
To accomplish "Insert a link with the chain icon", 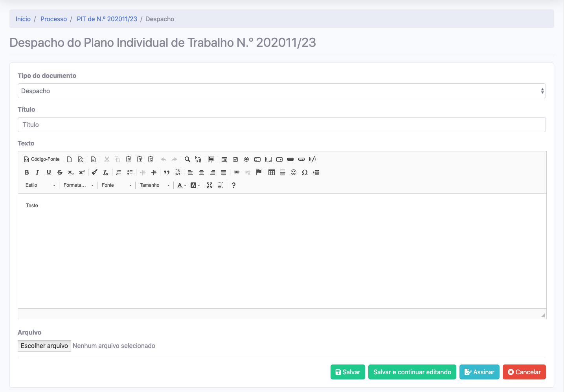I will point(237,172).
